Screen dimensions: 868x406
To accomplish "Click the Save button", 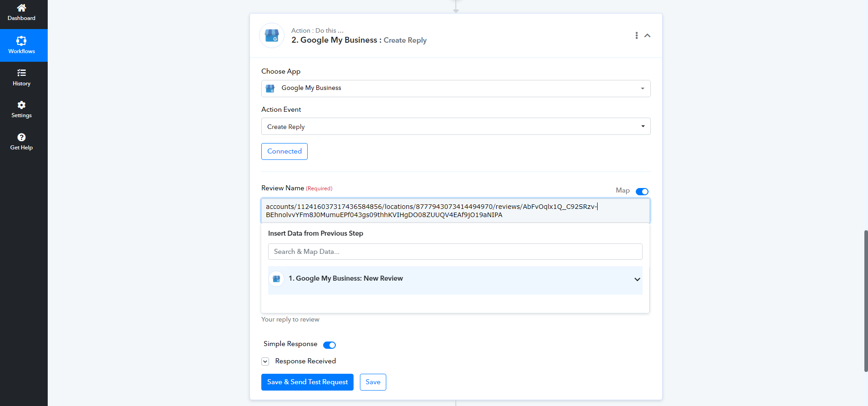I will click(x=373, y=382).
